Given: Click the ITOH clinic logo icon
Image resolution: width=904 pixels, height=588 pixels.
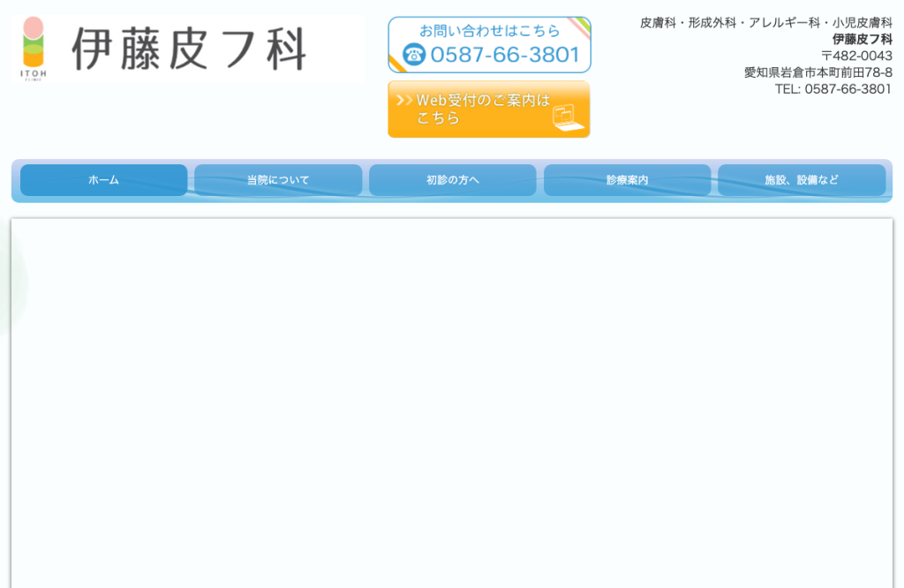Looking at the screenshot, I should click(x=34, y=49).
